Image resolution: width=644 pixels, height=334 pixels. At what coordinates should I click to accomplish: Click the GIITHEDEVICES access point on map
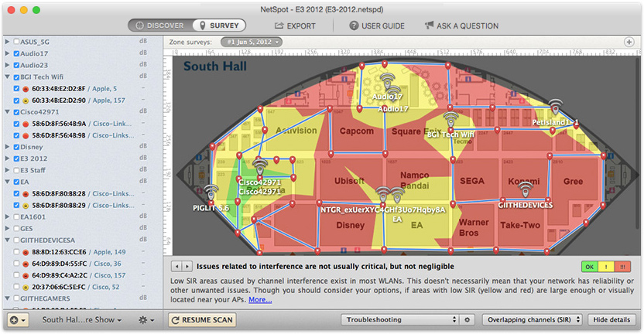[526, 190]
